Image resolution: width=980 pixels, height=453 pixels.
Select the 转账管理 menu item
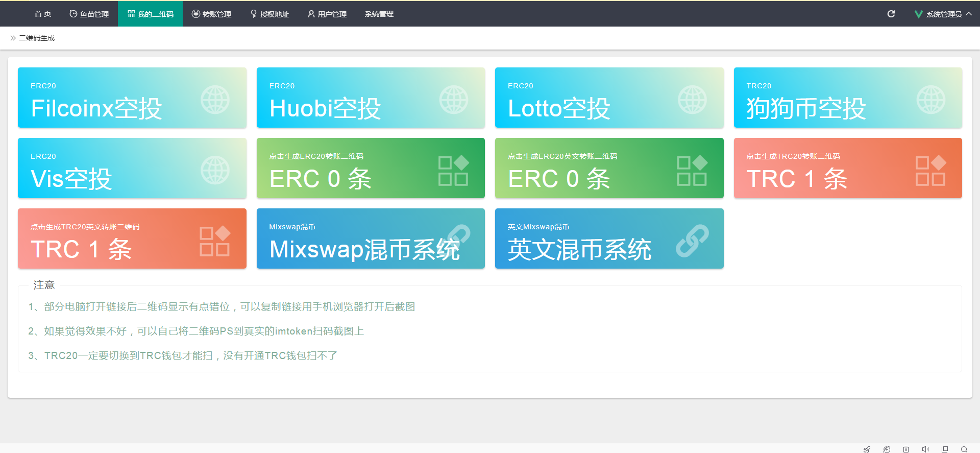[x=211, y=14]
